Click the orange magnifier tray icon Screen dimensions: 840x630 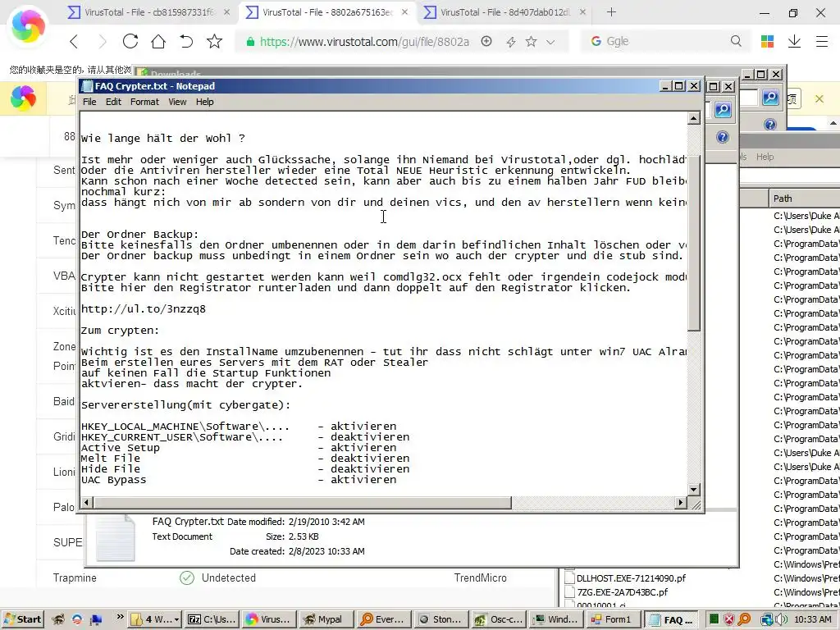click(744, 619)
